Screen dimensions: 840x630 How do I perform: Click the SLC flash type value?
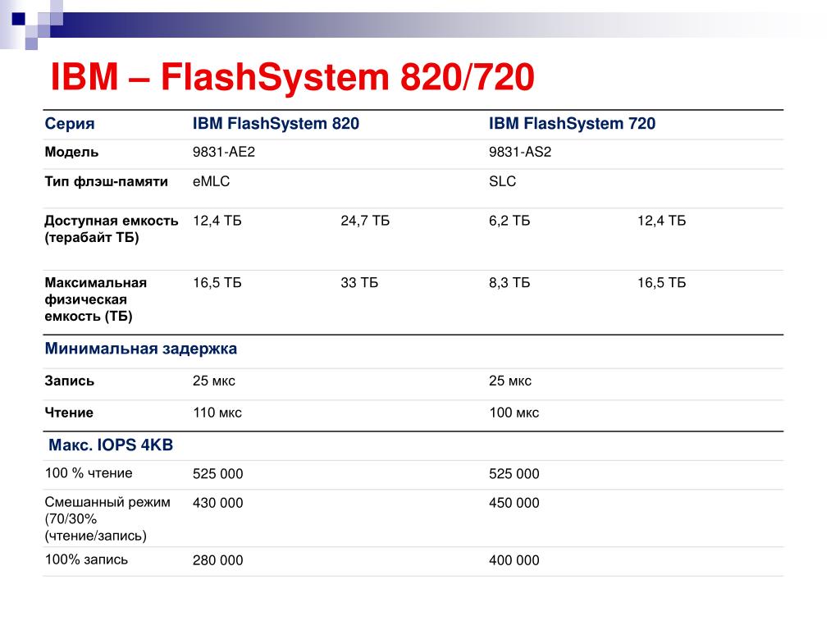pos(503,181)
